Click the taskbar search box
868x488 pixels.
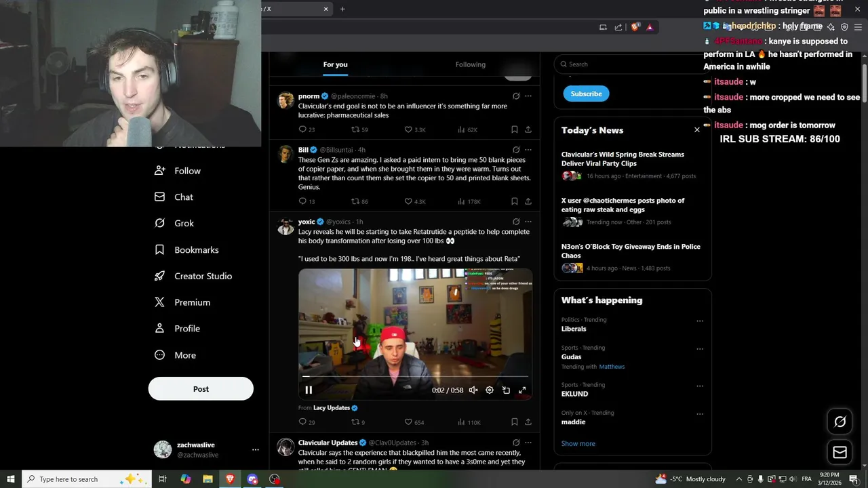[85, 479]
